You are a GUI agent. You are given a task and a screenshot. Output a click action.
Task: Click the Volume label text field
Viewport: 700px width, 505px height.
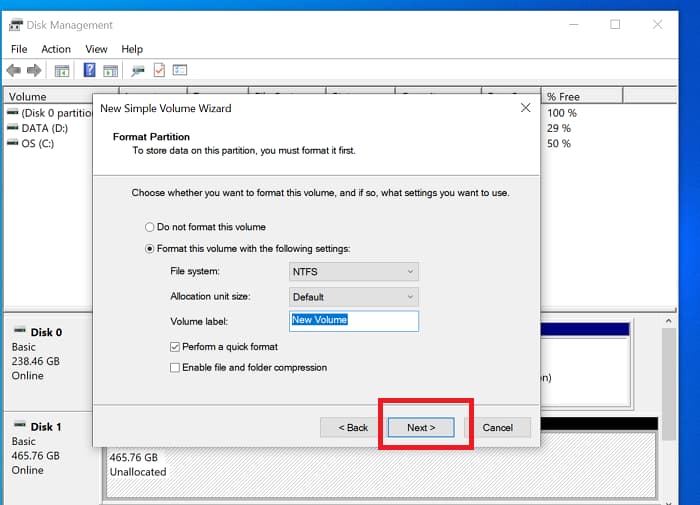[x=353, y=321]
